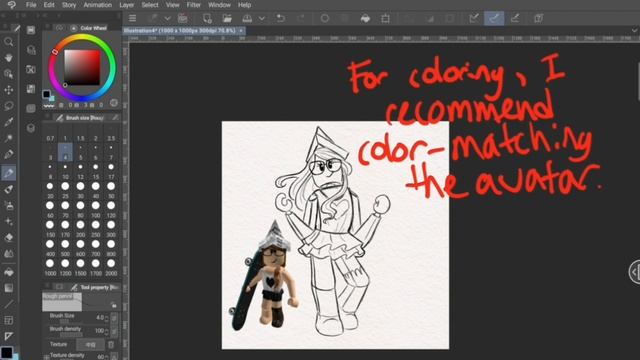Click the Fill bucket icon in command bar
This screenshot has width=640, height=360.
365,18
